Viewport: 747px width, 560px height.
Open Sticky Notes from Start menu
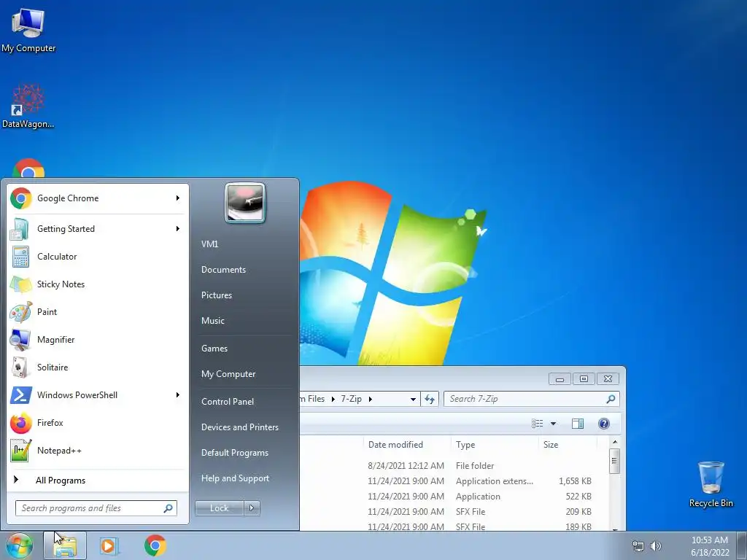pos(97,284)
